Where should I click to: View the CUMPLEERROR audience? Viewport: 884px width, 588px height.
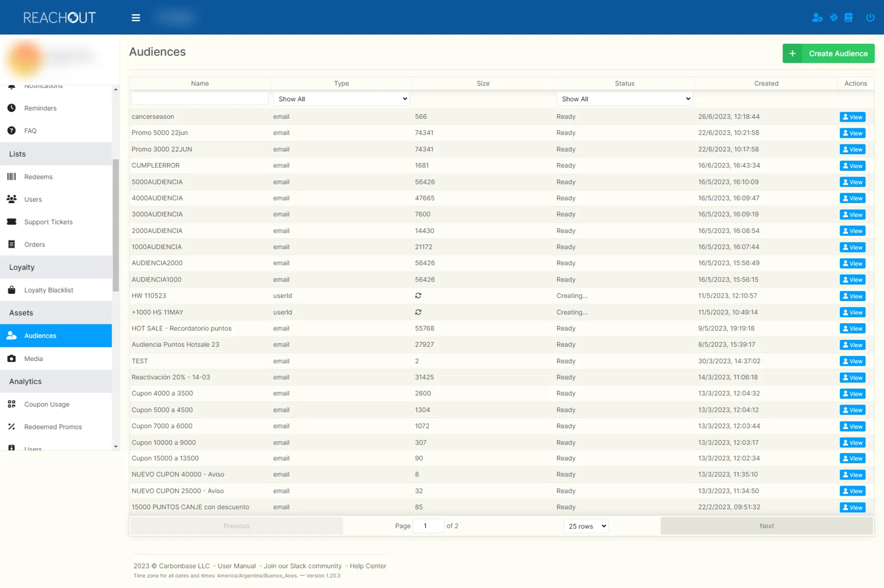(x=853, y=166)
